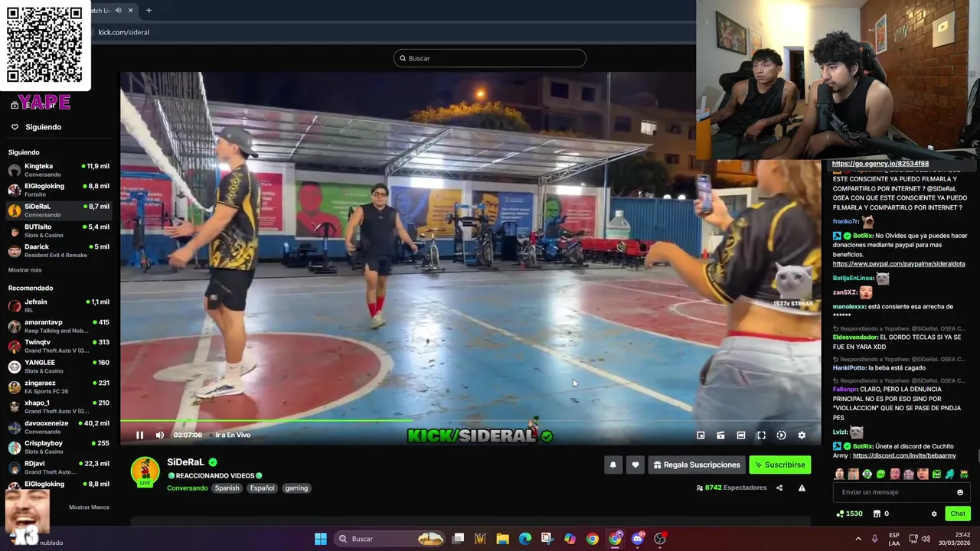Viewport: 980px width, 551px height.
Task: Show hidden system tray icons chevron
Action: click(858, 539)
